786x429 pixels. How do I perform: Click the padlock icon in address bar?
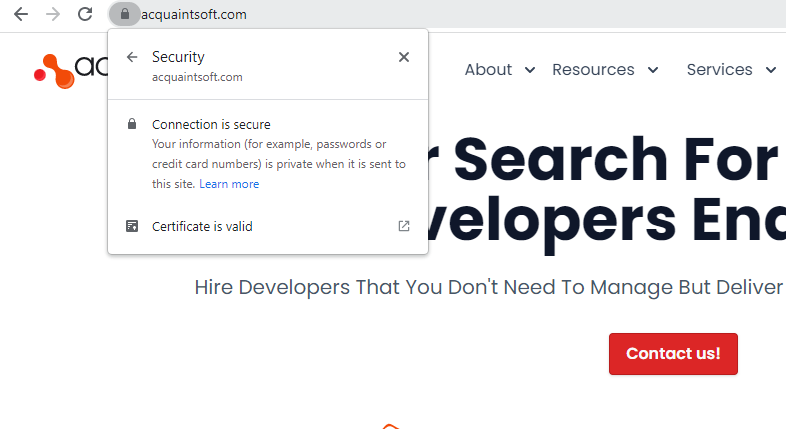(123, 14)
